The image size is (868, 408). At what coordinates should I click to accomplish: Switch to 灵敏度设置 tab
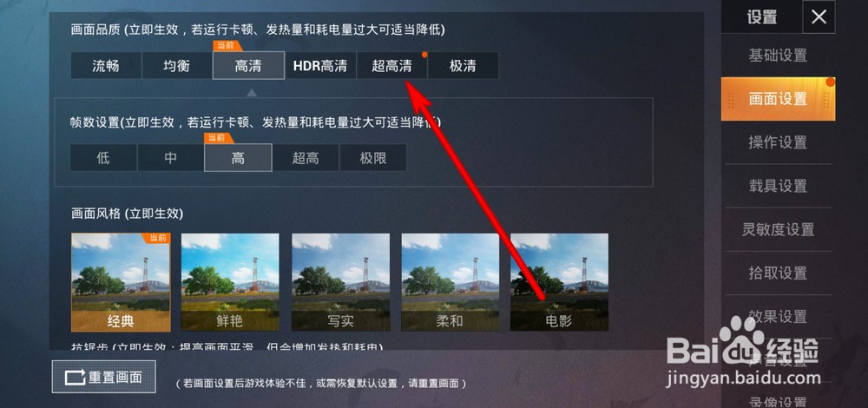(x=778, y=229)
